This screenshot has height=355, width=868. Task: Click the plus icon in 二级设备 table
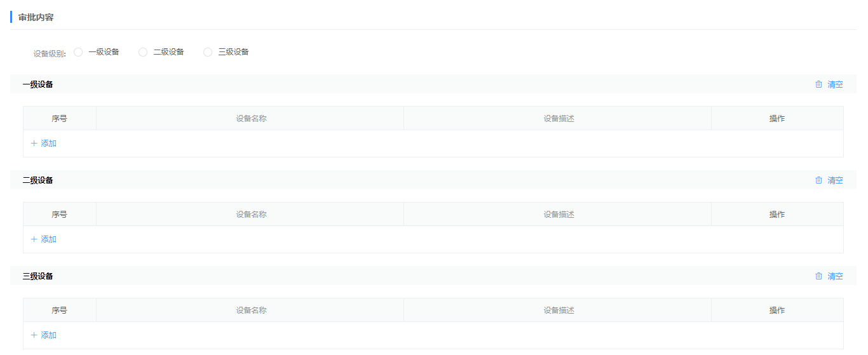point(34,239)
